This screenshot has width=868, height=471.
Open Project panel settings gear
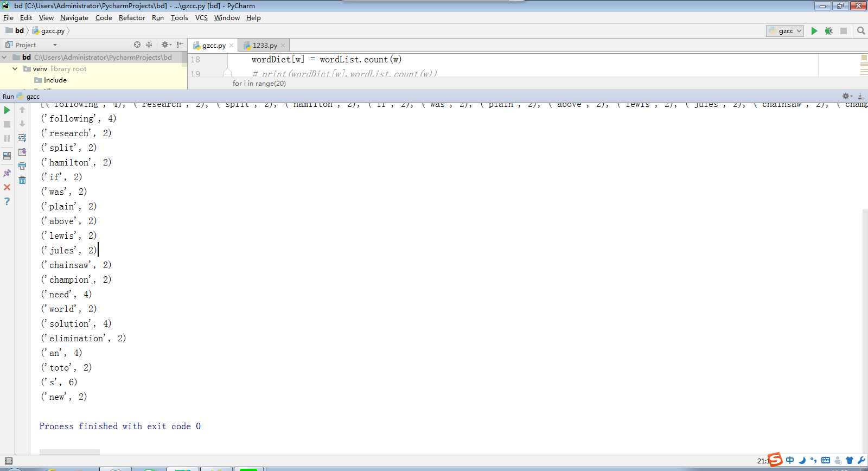(166, 44)
